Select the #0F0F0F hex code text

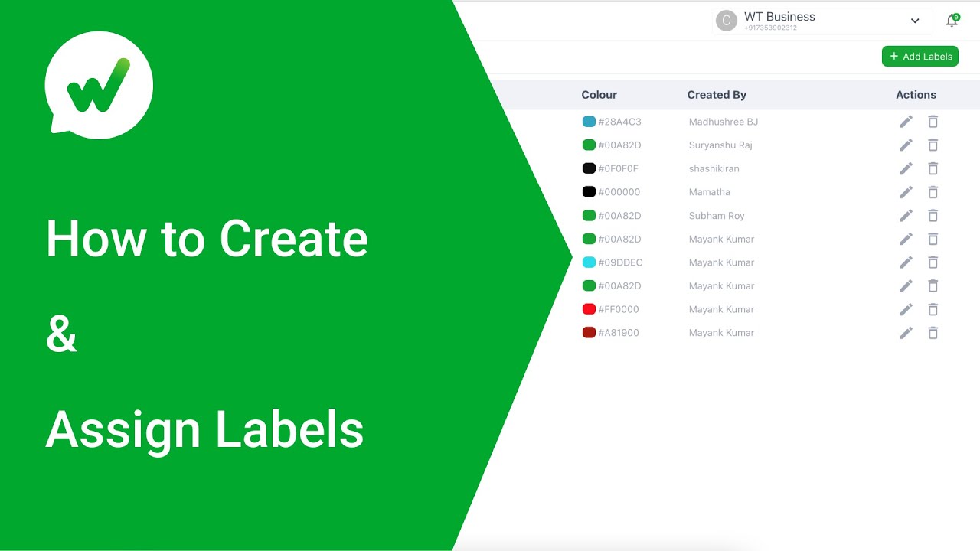point(619,168)
